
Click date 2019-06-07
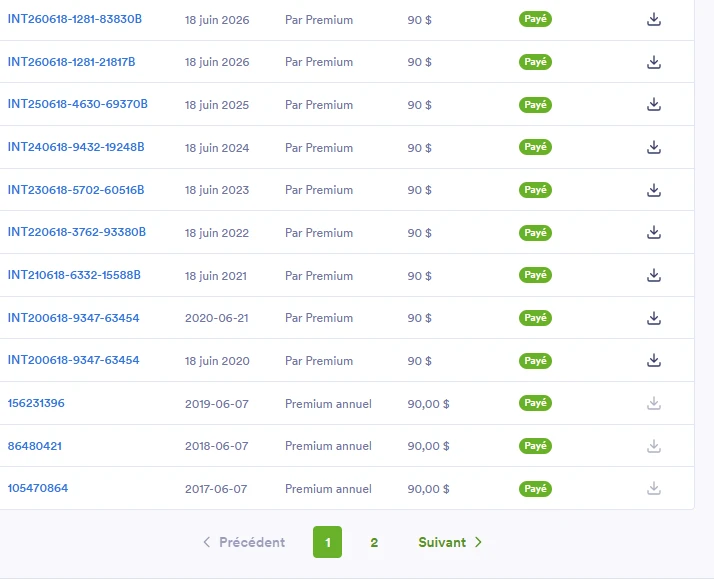217,404
